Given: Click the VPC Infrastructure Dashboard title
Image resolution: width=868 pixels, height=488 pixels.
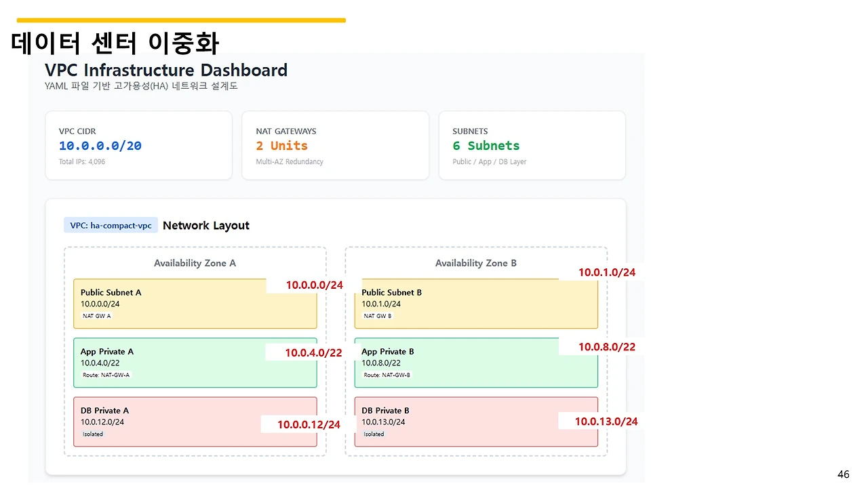Looking at the screenshot, I should point(166,70).
